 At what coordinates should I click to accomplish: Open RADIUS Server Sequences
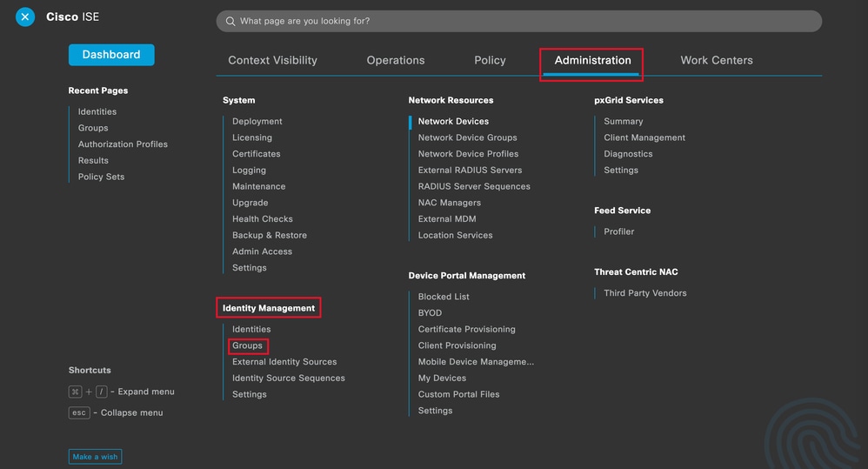point(474,186)
